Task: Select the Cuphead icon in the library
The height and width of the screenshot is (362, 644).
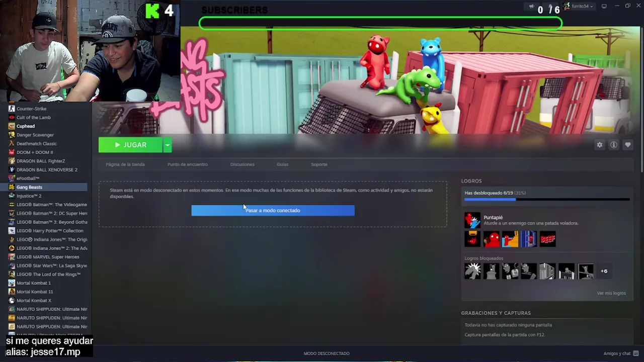Action: coord(12,126)
